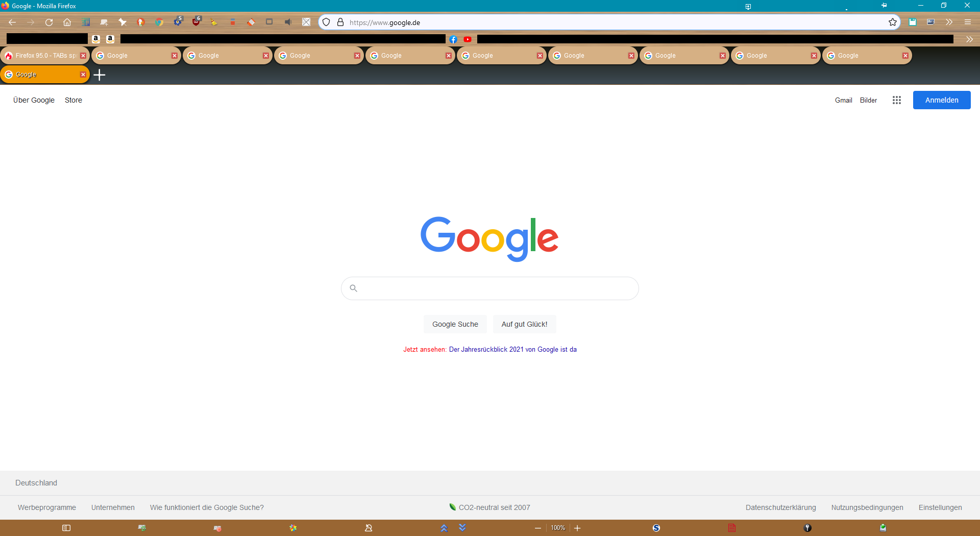This screenshot has width=980, height=536.
Task: Open the Google apps grid
Action: [897, 100]
